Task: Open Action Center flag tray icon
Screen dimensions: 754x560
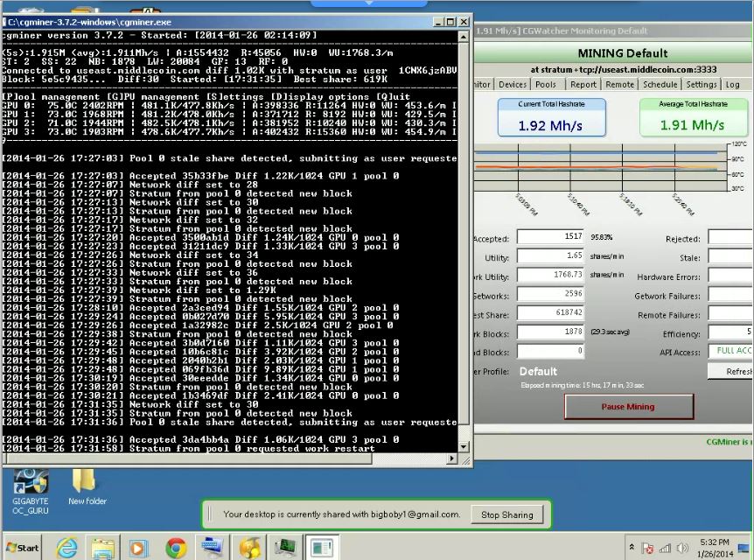Action: coord(648,548)
